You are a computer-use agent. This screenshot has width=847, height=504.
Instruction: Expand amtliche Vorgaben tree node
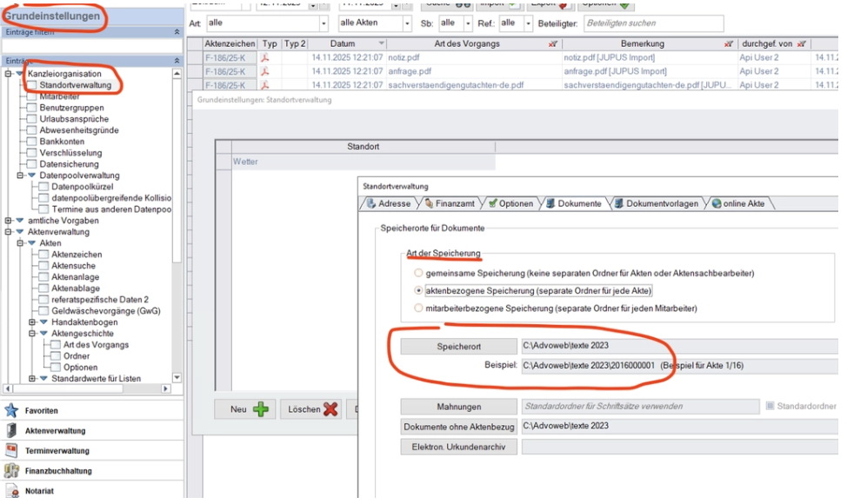(x=8, y=220)
